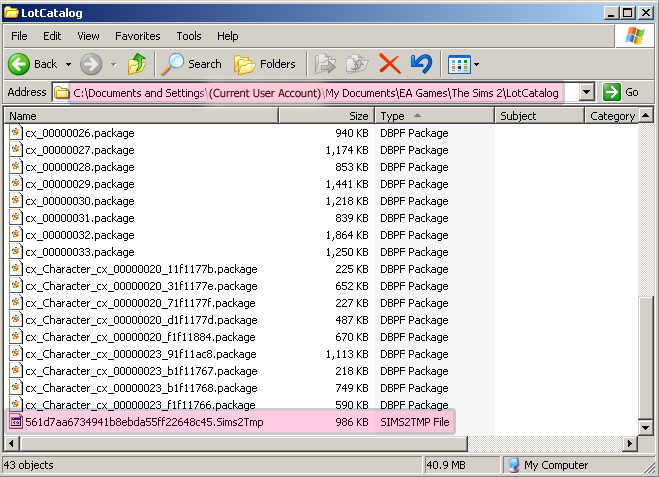Click icon of cx_Character_cx_00000020_f1f11884.package
Image resolution: width=659 pixels, height=477 pixels.
[x=16, y=337]
